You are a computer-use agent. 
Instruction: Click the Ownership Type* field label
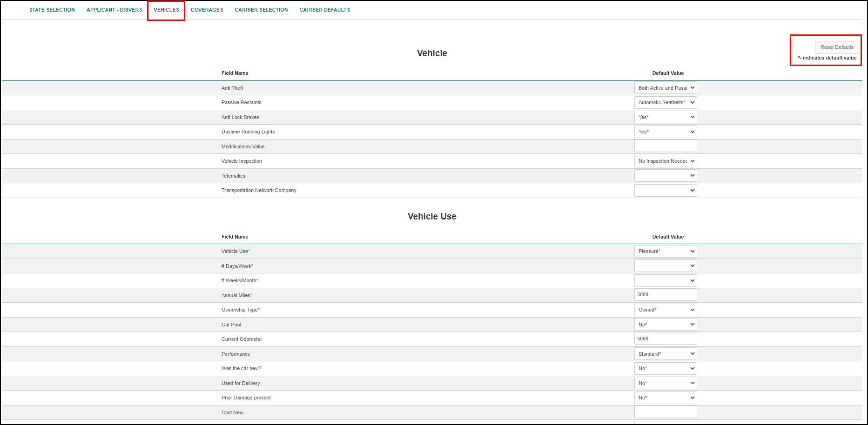(241, 310)
